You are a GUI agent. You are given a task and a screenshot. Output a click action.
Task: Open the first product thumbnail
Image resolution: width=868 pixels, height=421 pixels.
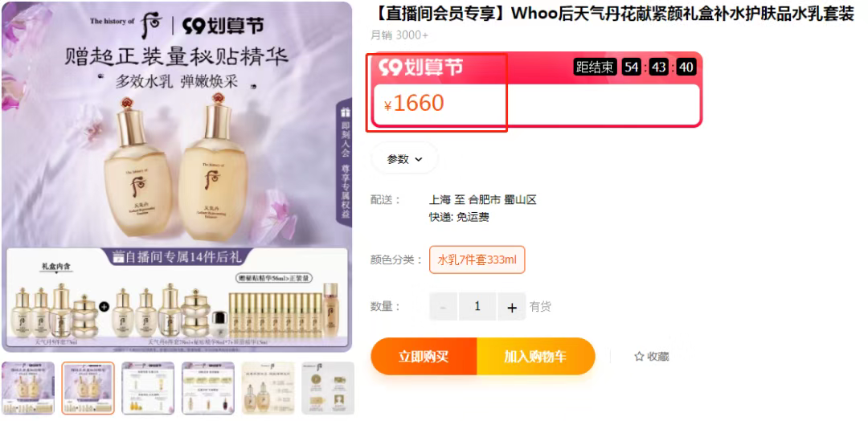tap(28, 388)
